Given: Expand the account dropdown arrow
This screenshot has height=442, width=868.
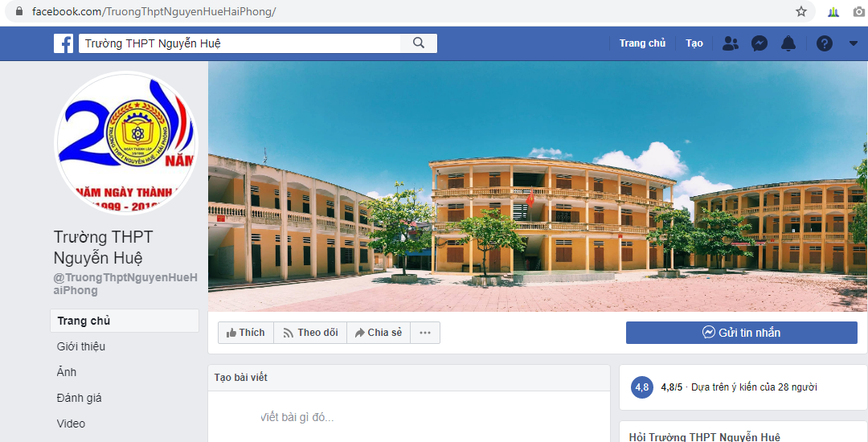Looking at the screenshot, I should [853, 43].
